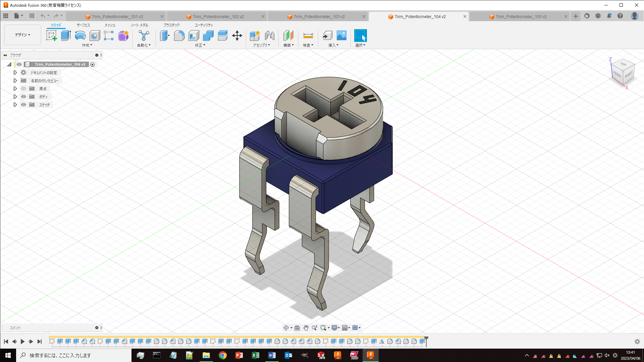This screenshot has height=362, width=644.
Task: Activate the Move/Copy arrows tool
Action: point(237,36)
